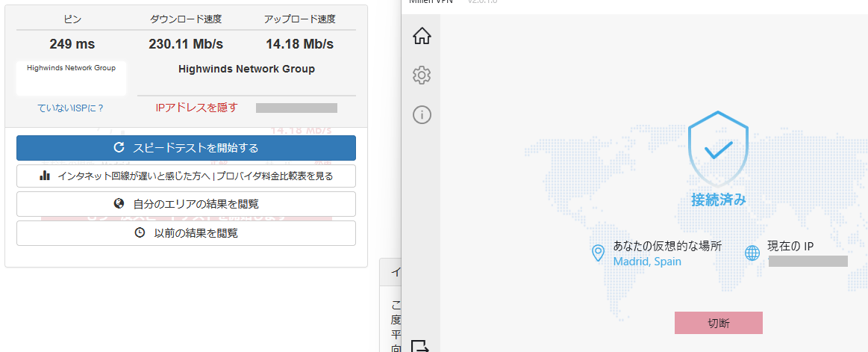Start the test with スピードテストを開始する
The width and height of the screenshot is (868, 352).
click(186, 148)
